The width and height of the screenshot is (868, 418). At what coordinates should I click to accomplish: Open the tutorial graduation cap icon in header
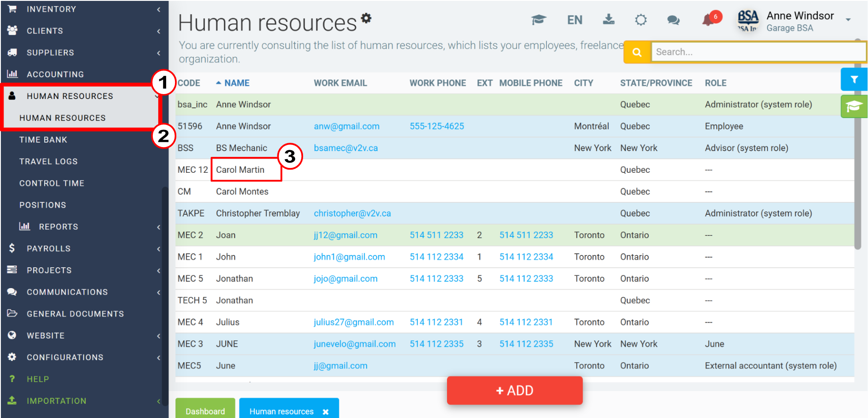tap(539, 20)
